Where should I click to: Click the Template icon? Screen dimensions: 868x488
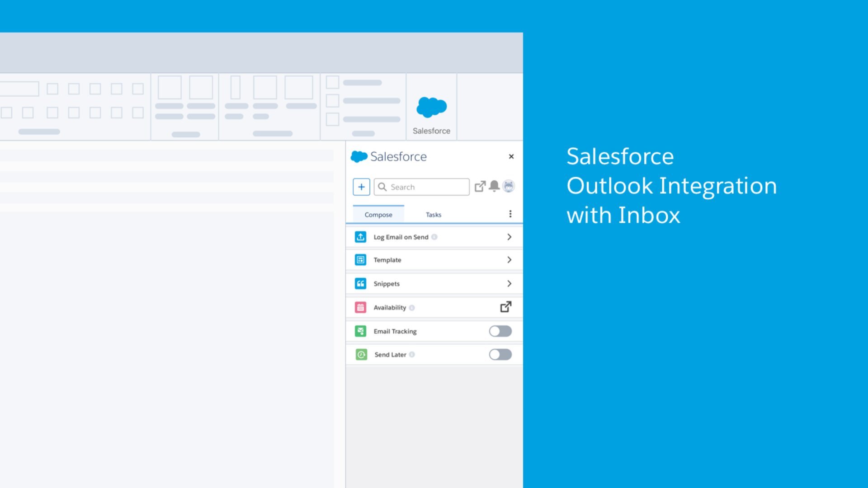click(x=361, y=260)
